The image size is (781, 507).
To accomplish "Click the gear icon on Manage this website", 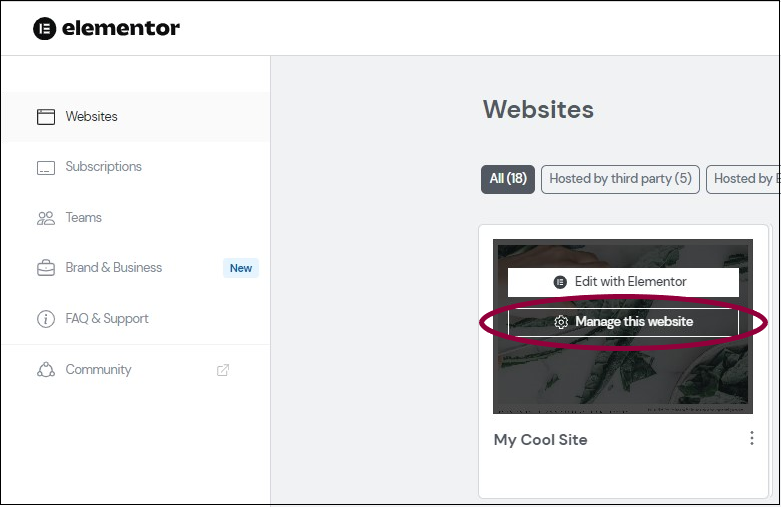I will click(x=561, y=322).
